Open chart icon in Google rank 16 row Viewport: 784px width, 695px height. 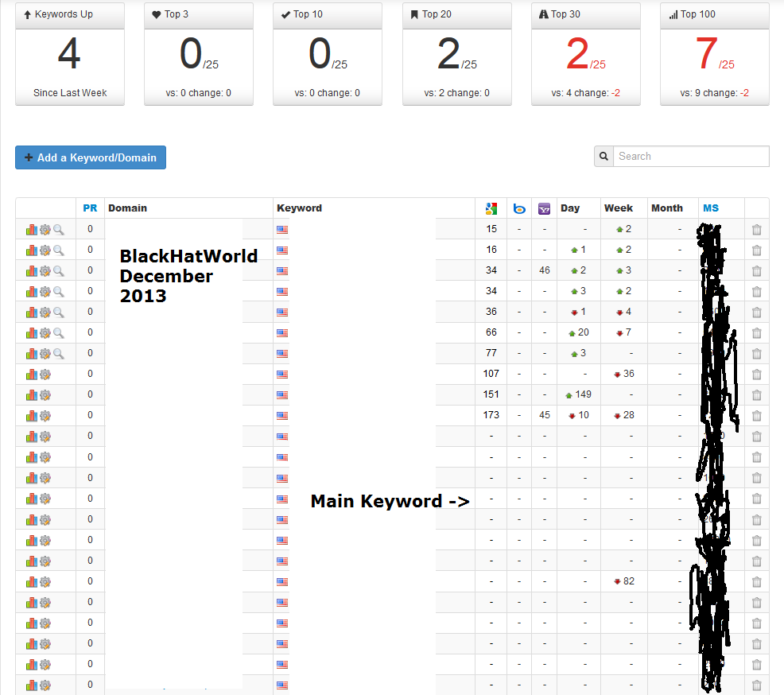[x=32, y=250]
